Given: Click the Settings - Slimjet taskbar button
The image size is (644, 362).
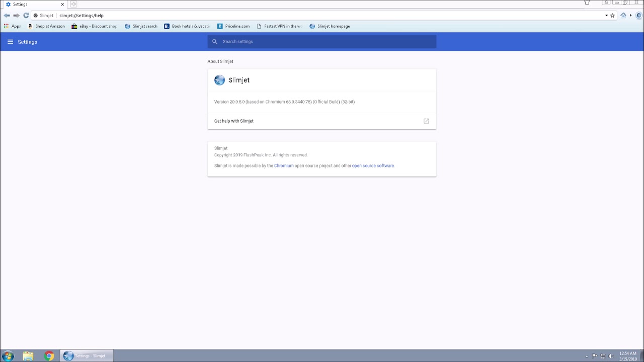Looking at the screenshot, I should pos(87,356).
